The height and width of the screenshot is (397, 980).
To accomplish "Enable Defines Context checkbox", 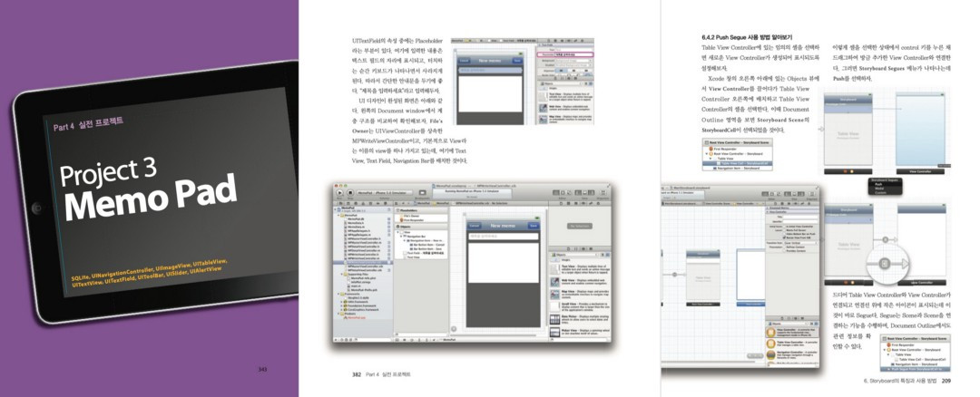I will pyautogui.click(x=784, y=247).
